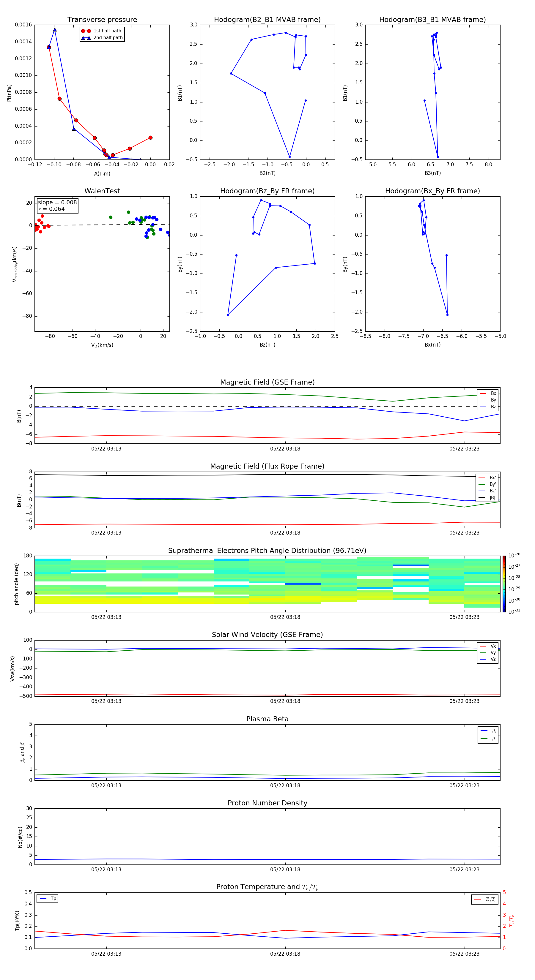The height and width of the screenshot is (980, 535).
Task: Click the 'Vsw(km/s)' y-axis label
Action: [12, 668]
